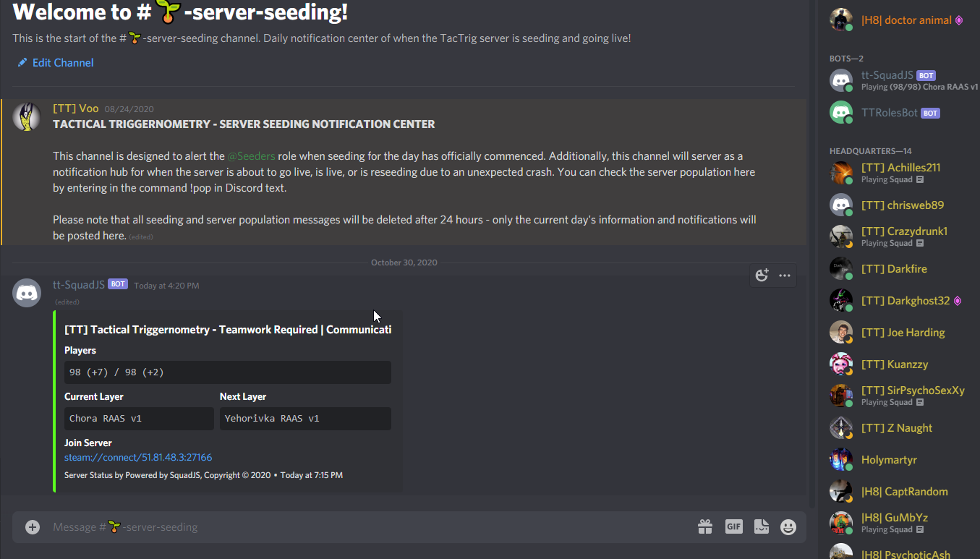Click rich presence icon under |H8| GuMbYz
Screen dimensions: 980x559
pos(919,529)
